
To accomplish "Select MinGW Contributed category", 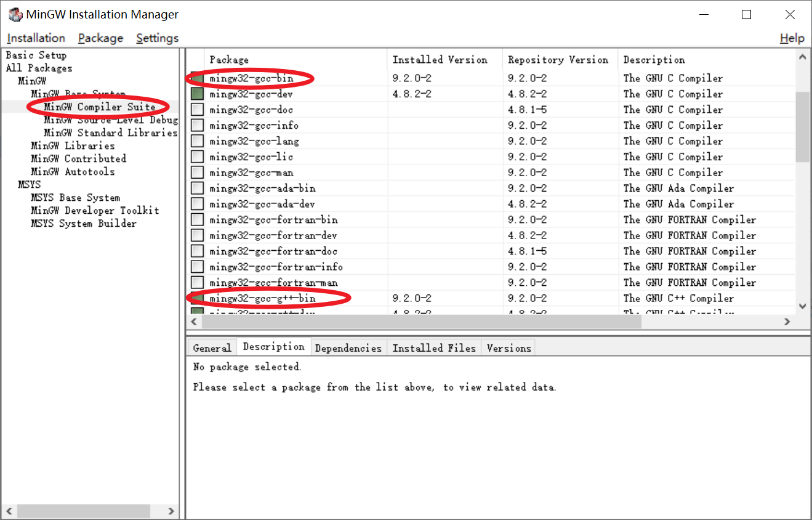I will click(78, 159).
